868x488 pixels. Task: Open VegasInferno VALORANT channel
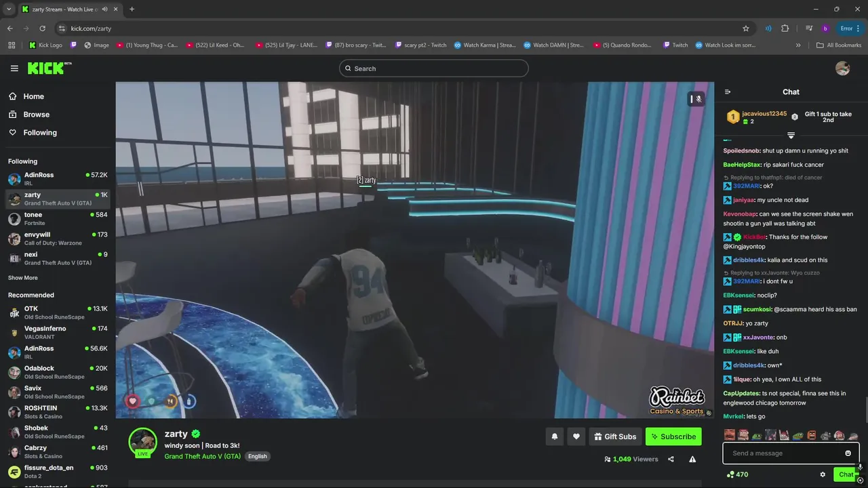pyautogui.click(x=58, y=333)
